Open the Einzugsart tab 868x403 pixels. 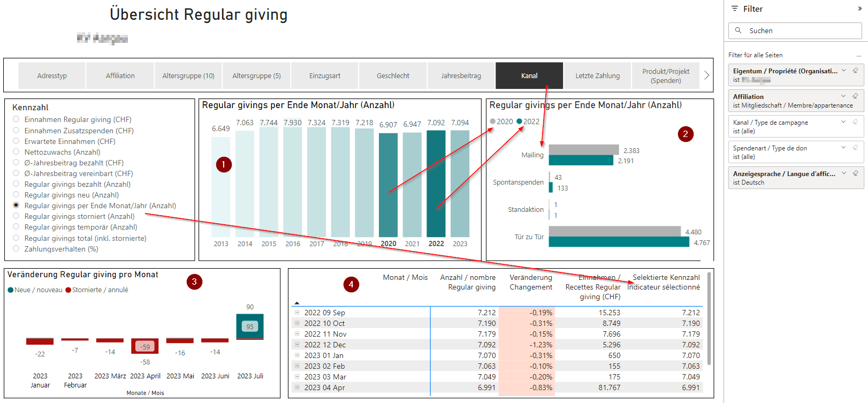(x=325, y=75)
